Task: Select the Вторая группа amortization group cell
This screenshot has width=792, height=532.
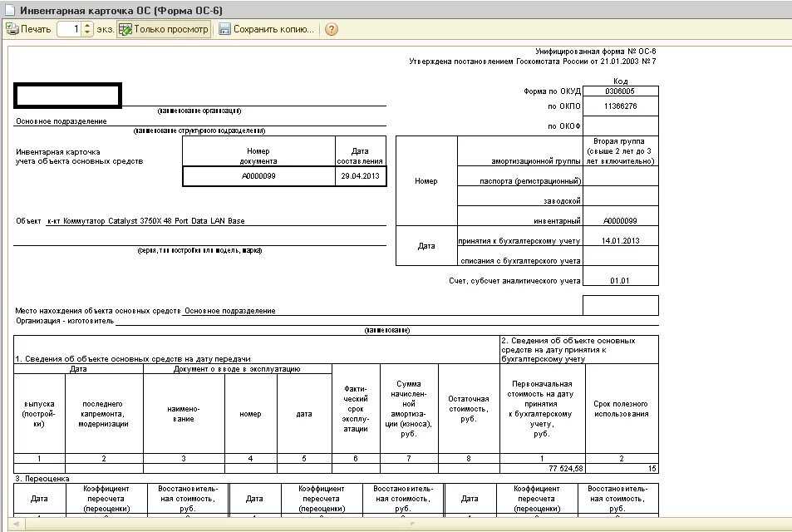Action: click(620, 151)
